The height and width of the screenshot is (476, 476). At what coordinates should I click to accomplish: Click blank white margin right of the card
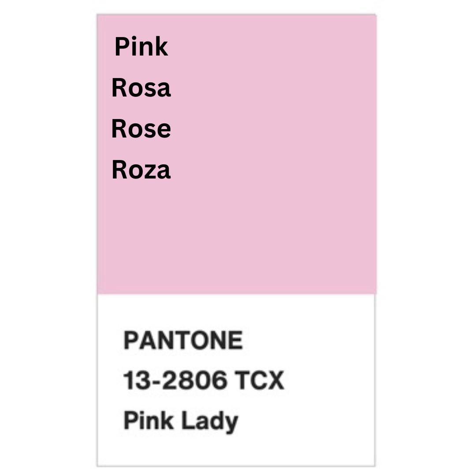coord(425,238)
